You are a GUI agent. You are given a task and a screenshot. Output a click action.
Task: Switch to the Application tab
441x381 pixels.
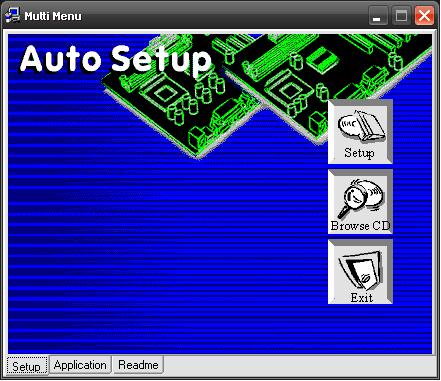[80, 365]
